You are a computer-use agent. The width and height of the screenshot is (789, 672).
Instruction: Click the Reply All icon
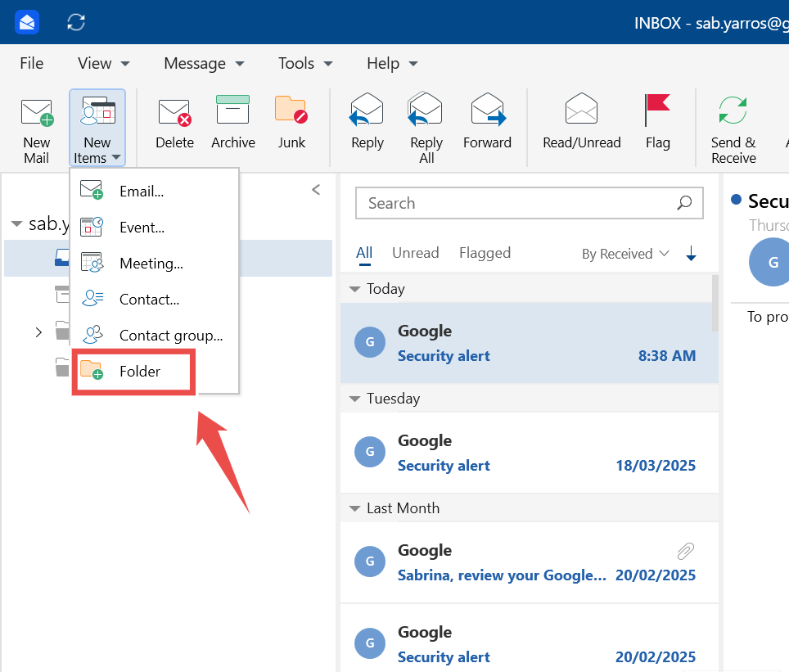point(425,109)
